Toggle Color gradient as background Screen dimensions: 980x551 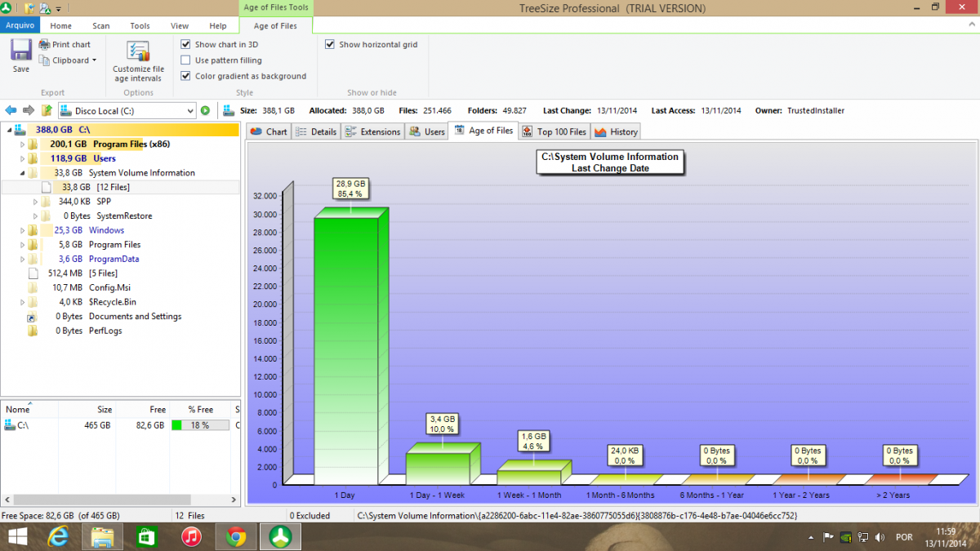point(185,76)
